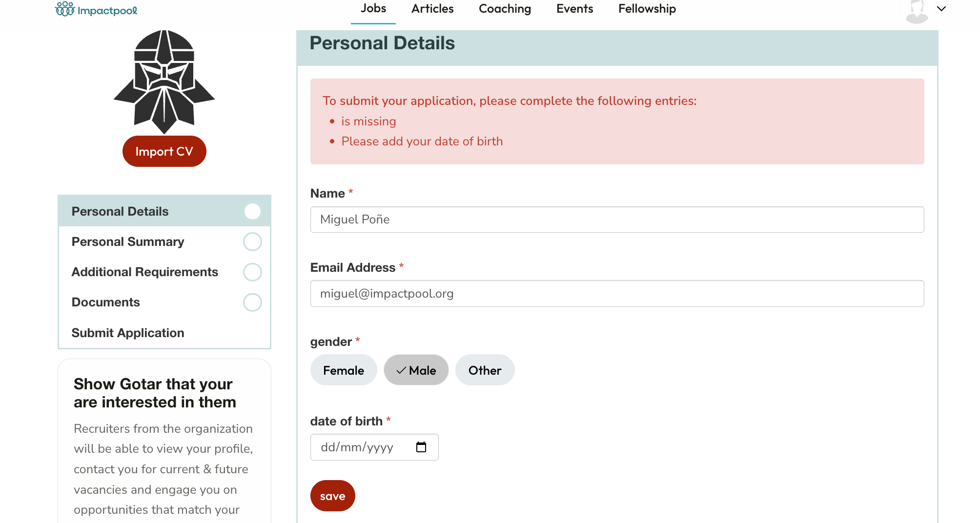Click the Impactpool logo
The width and height of the screenshot is (980, 523).
coord(96,9)
